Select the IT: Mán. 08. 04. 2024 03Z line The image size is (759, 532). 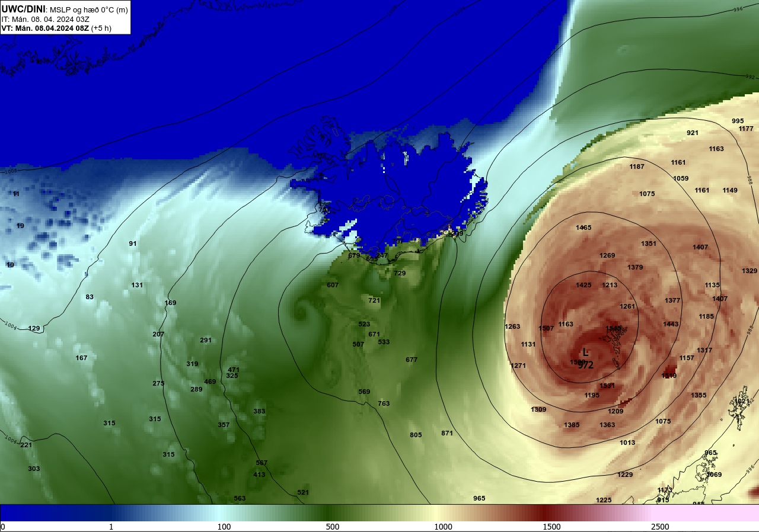[46, 19]
